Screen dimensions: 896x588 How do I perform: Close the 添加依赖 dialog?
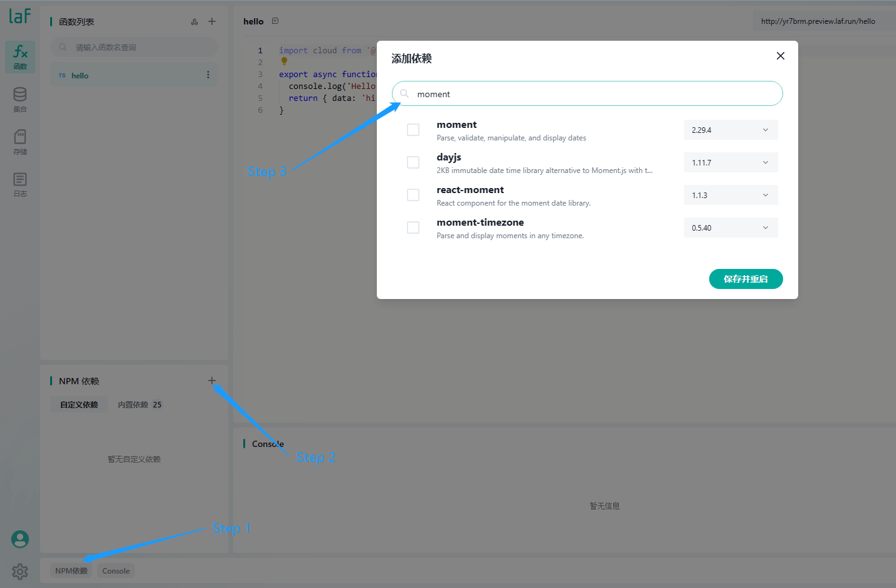781,56
